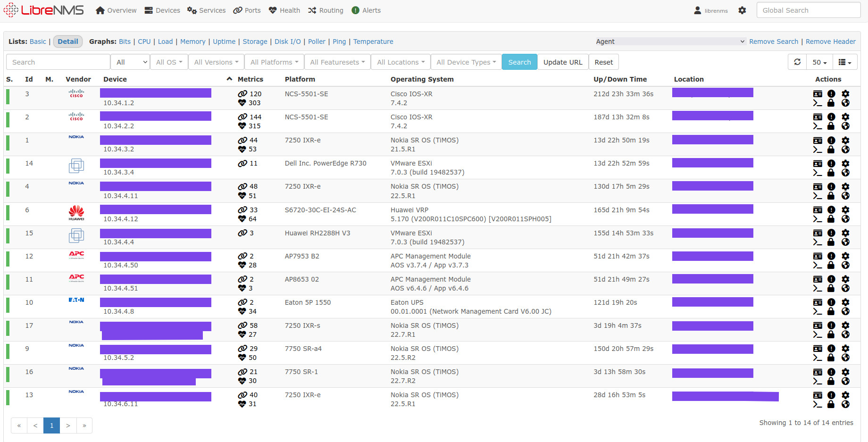Open the device details card icon for 10.34.4.50

click(818, 257)
